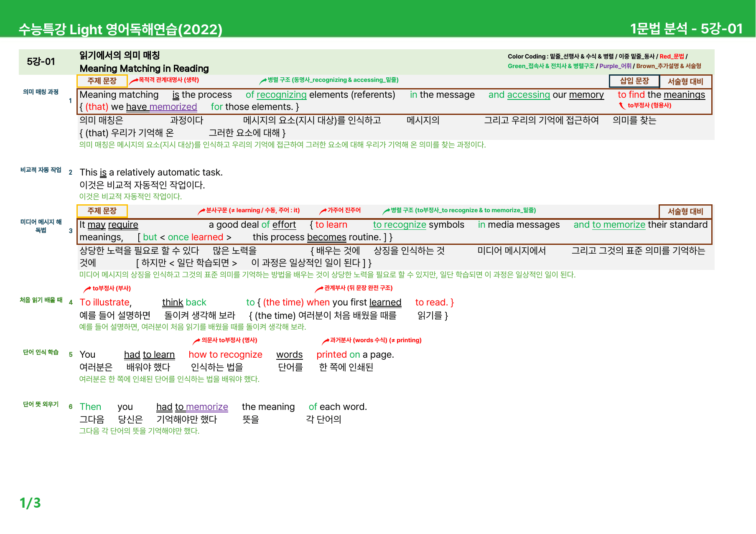The height and width of the screenshot is (534, 756).
Task: Click the phrase 'once learned' in sentence 3
Action: (196, 237)
